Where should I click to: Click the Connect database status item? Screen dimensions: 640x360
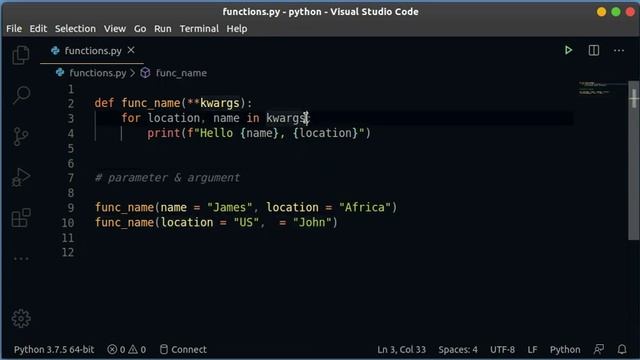coord(183,349)
